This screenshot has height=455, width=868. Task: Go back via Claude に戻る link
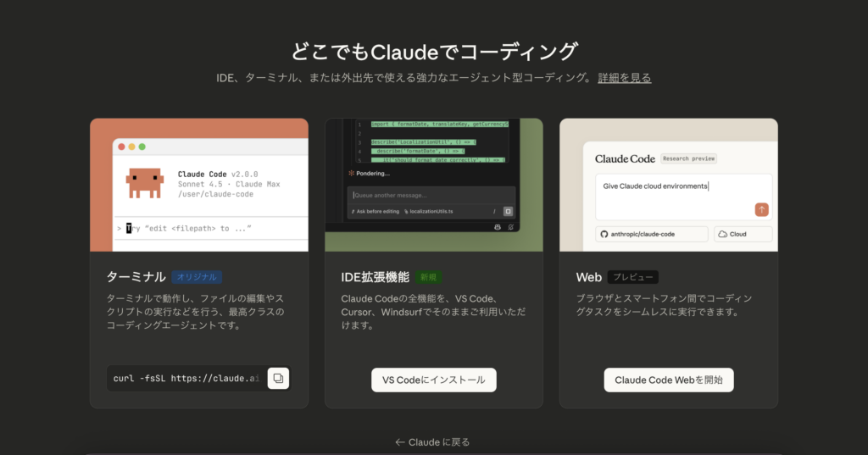coord(433,442)
